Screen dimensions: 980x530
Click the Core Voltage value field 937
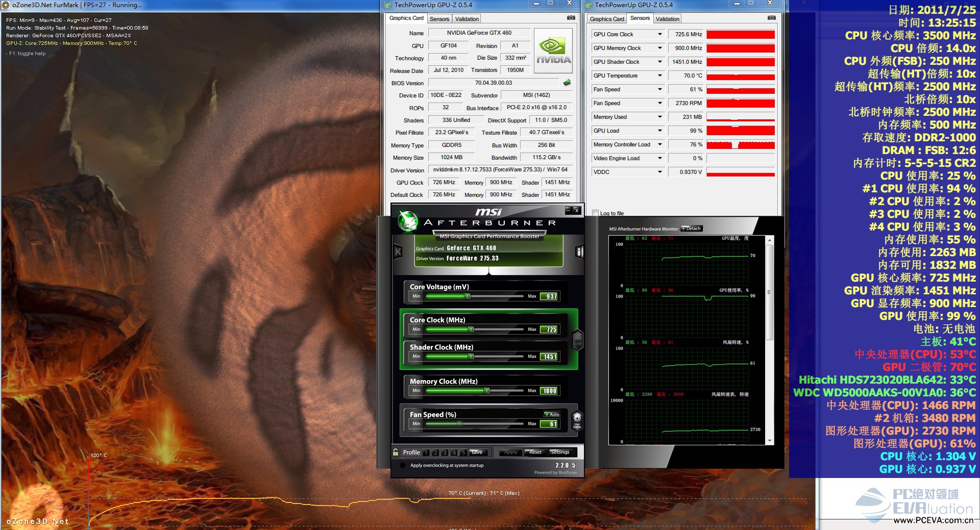click(x=550, y=296)
